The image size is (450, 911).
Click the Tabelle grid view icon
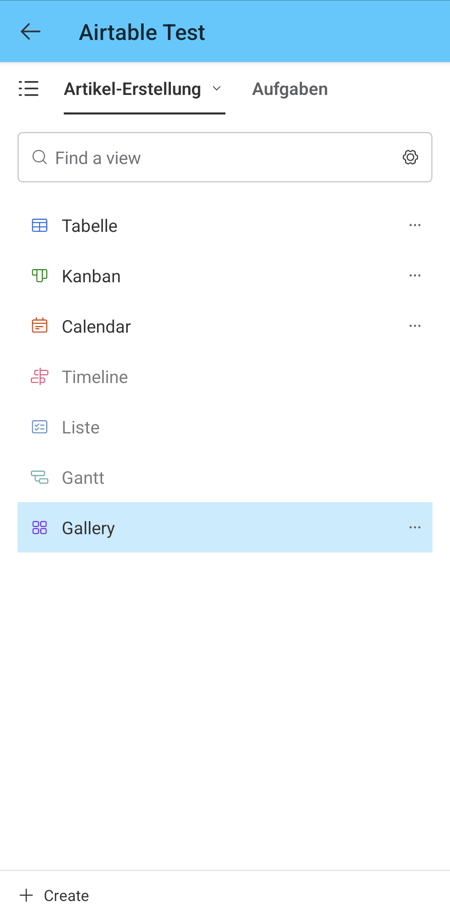39,225
